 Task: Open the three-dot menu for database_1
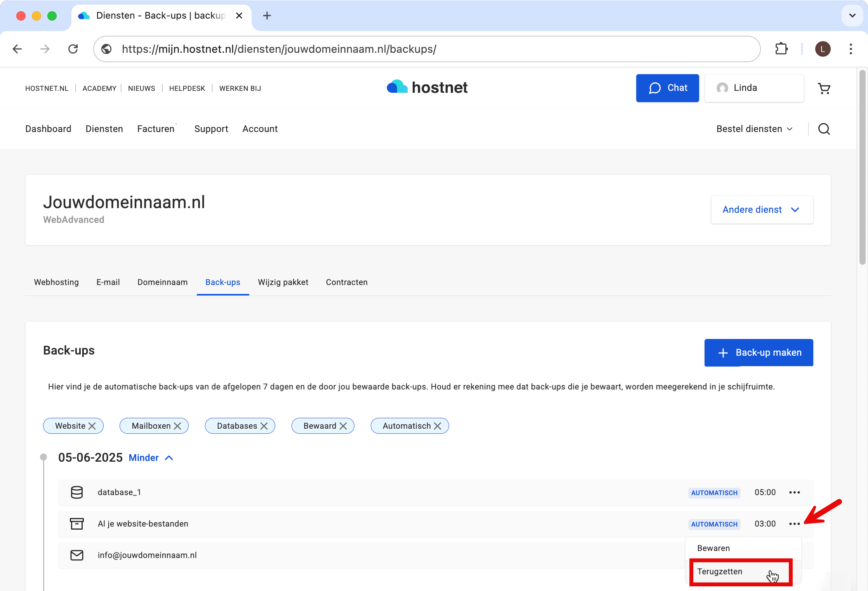click(794, 492)
